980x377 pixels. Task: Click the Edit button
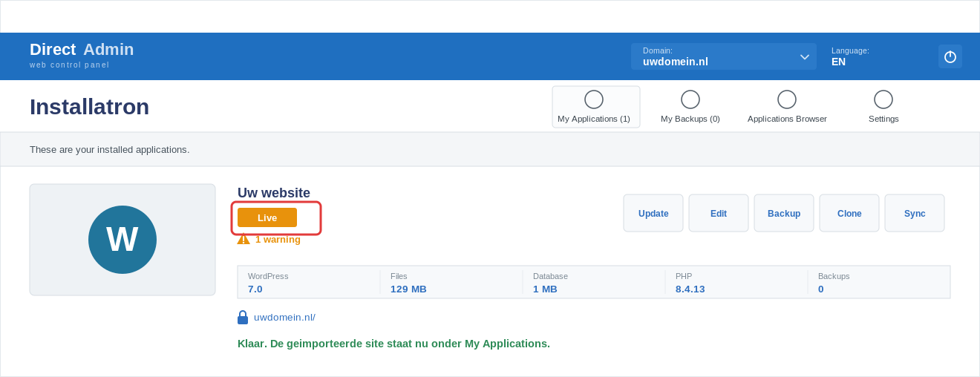[x=719, y=213]
